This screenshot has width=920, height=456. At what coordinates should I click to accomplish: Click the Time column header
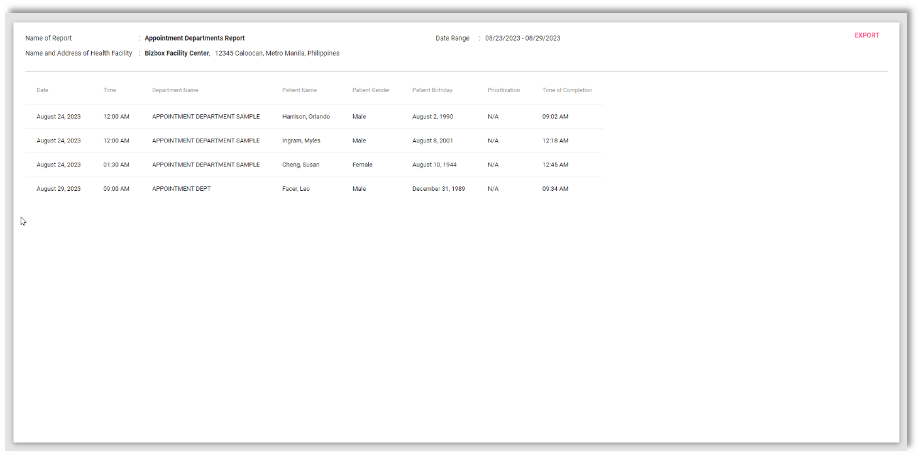(x=110, y=91)
